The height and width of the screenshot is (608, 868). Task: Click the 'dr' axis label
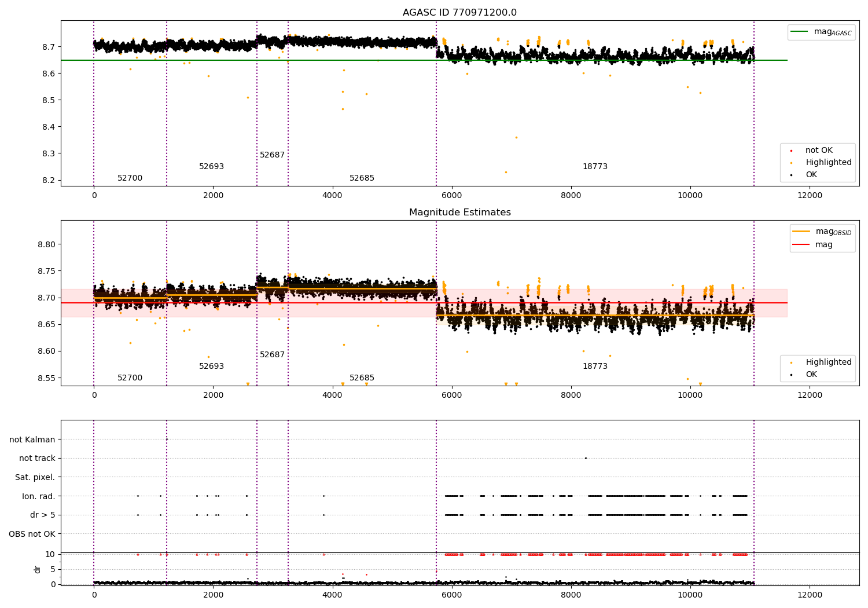coord(37,570)
